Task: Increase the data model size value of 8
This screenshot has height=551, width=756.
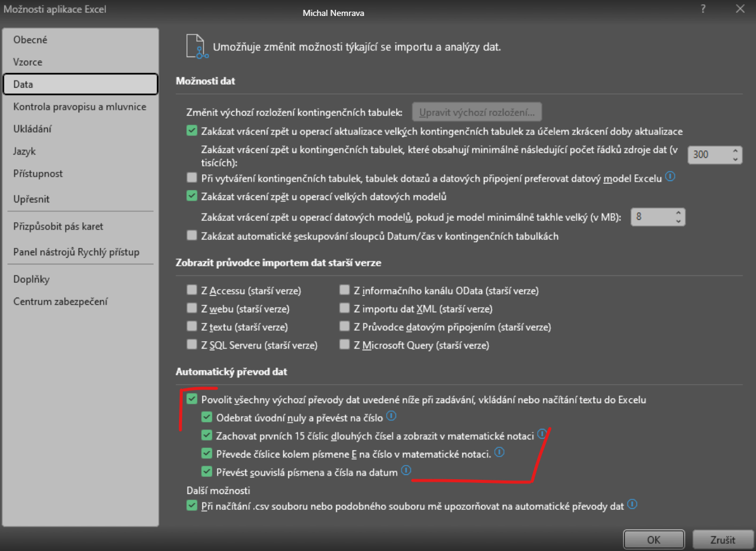Action: pos(678,213)
